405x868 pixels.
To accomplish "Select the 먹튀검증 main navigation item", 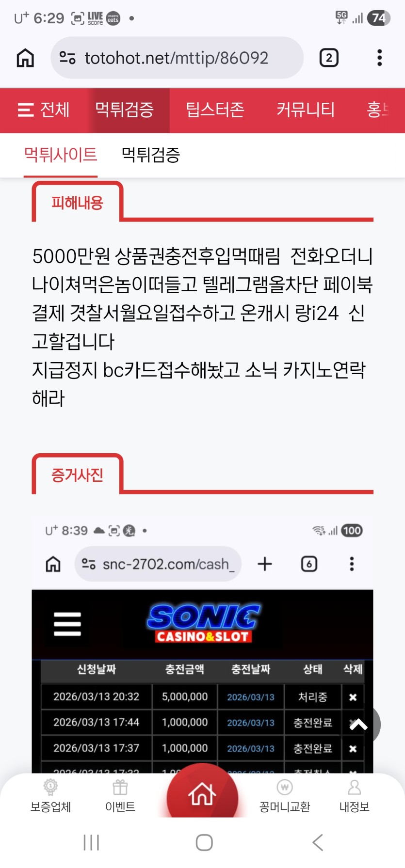I will (125, 110).
